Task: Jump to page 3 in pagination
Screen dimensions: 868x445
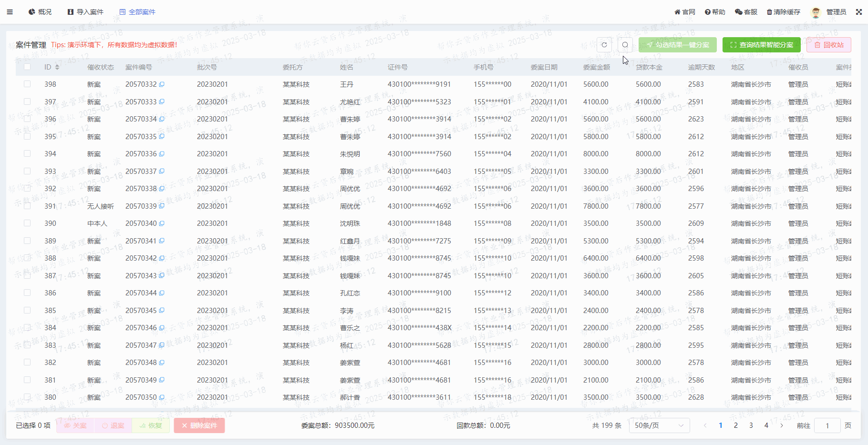Action: point(751,425)
